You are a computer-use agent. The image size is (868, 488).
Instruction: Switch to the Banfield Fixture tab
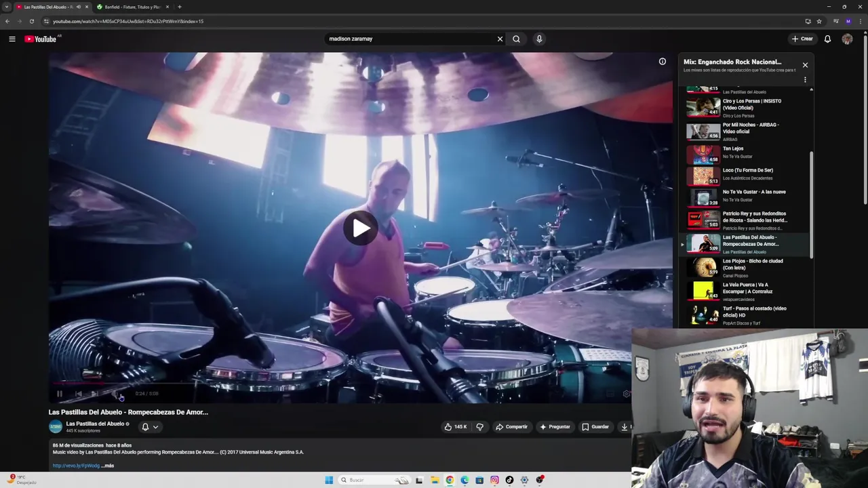click(132, 7)
